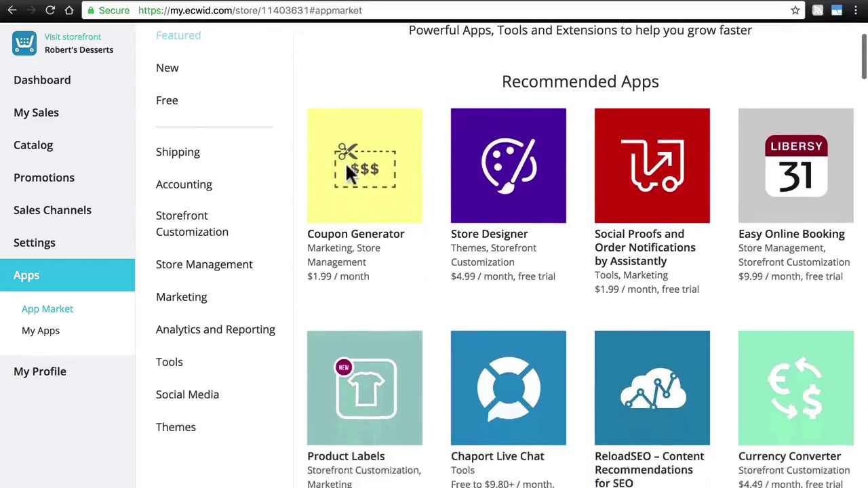Open My Apps in sidebar

(41, 331)
